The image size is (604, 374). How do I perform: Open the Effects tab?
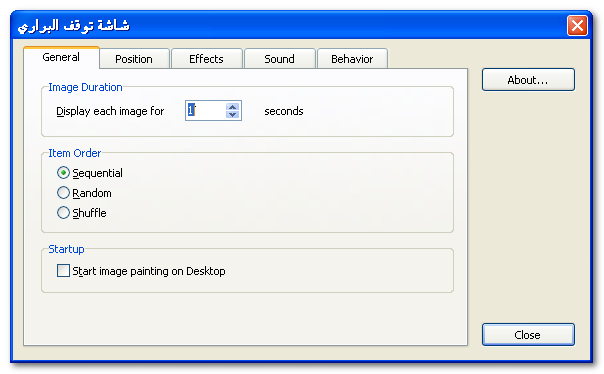click(x=206, y=59)
